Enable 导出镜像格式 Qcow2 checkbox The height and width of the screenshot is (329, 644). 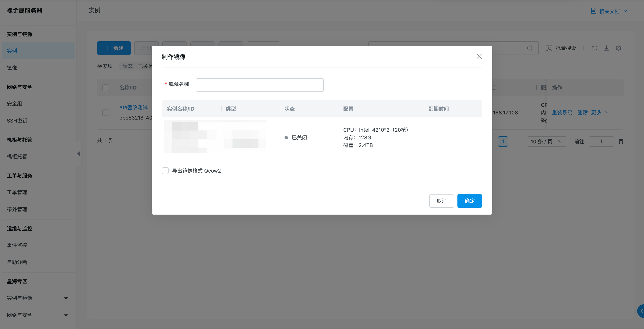click(165, 171)
